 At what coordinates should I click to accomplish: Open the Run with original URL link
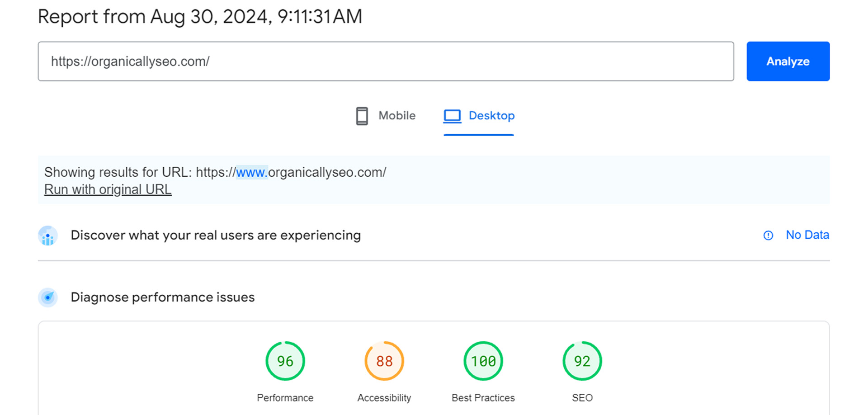[108, 189]
